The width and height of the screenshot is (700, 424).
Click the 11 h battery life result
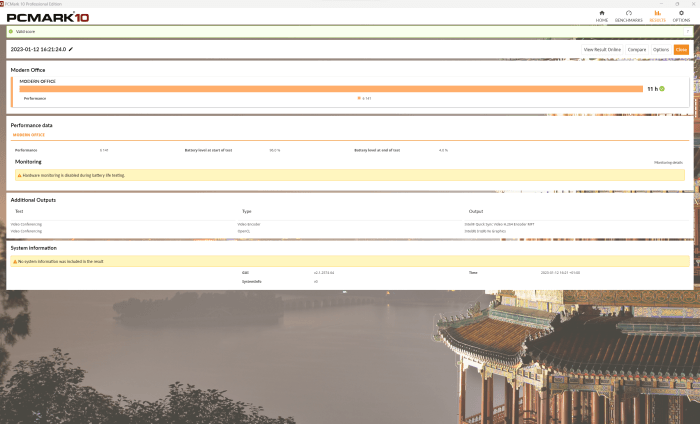653,89
